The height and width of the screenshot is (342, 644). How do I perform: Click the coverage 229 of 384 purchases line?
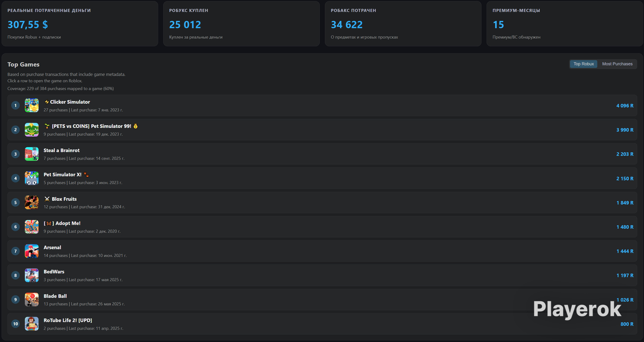tap(61, 89)
